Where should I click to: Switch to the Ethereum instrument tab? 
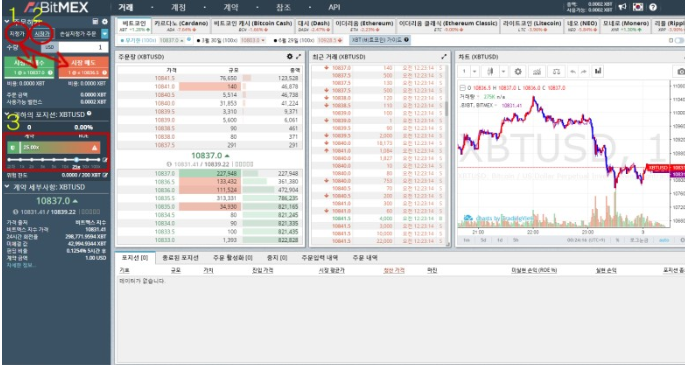pyautogui.click(x=364, y=26)
